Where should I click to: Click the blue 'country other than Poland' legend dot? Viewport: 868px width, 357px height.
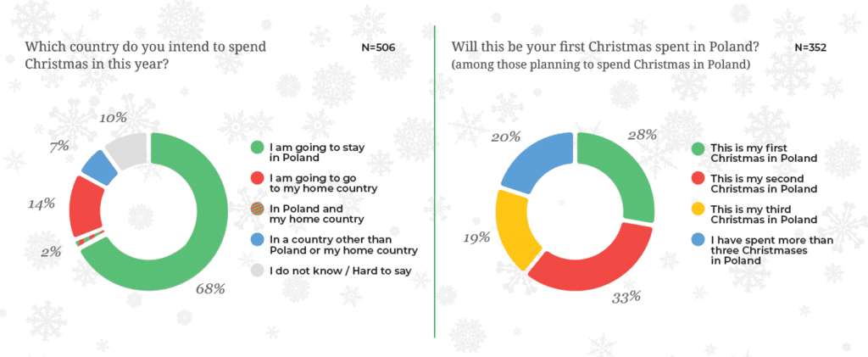point(258,240)
